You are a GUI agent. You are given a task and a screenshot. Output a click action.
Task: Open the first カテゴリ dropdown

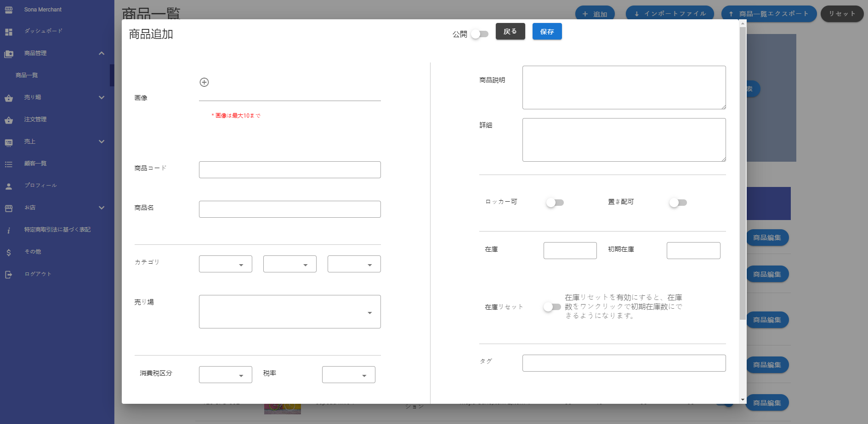tap(225, 264)
